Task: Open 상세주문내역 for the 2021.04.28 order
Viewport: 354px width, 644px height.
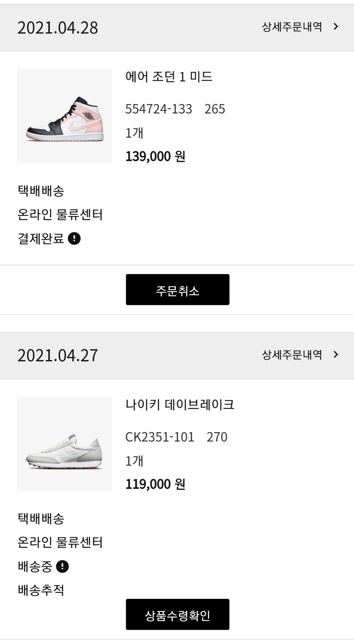Action: pos(292,27)
